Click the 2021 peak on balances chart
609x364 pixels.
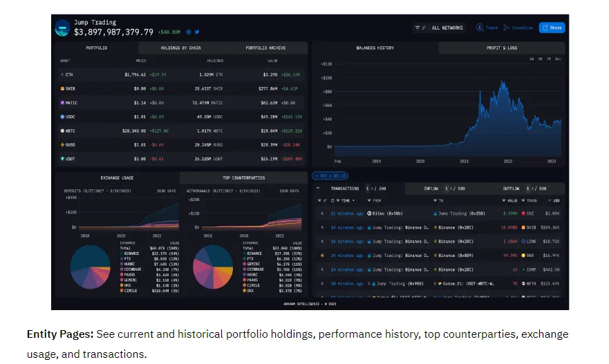coord(503,82)
